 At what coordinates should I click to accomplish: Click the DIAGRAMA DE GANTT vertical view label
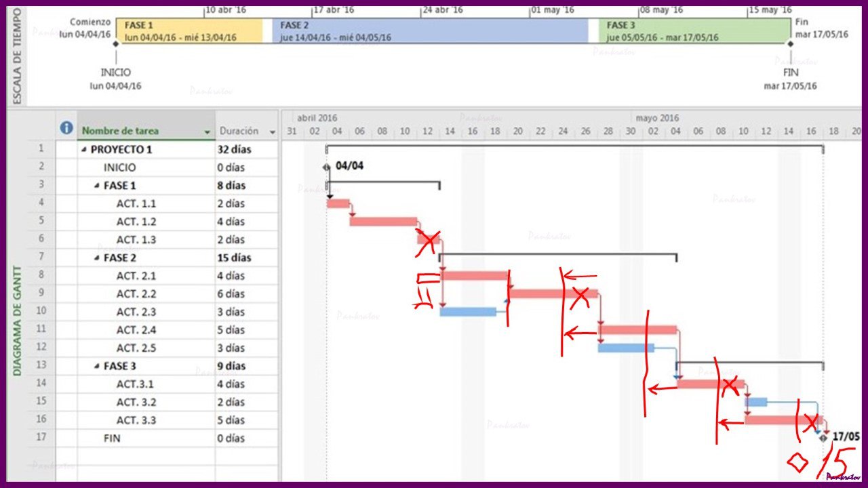(18, 321)
